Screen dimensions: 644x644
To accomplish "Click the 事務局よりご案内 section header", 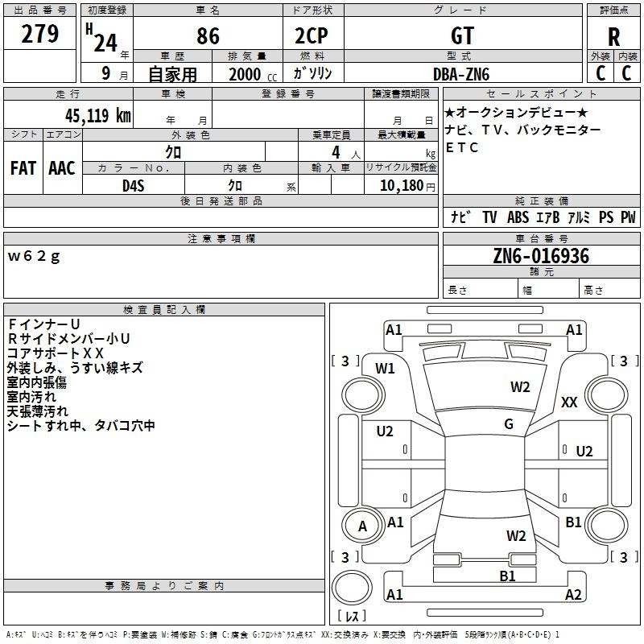I will coord(164,586).
